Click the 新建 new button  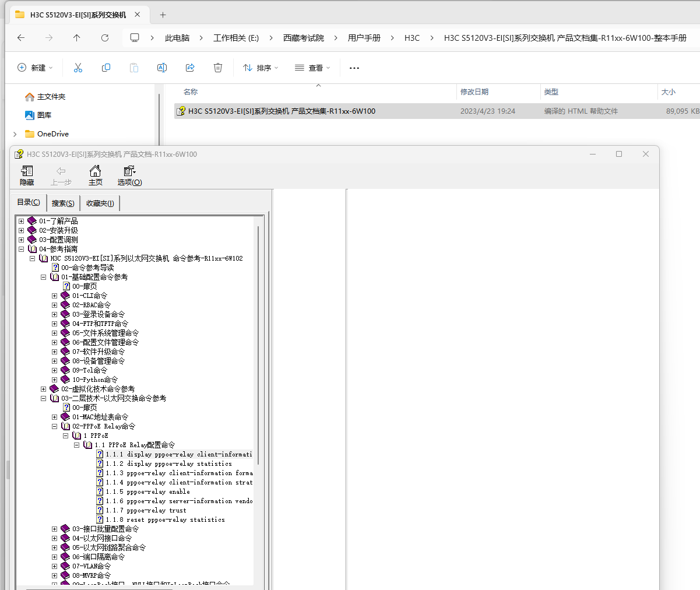(35, 68)
